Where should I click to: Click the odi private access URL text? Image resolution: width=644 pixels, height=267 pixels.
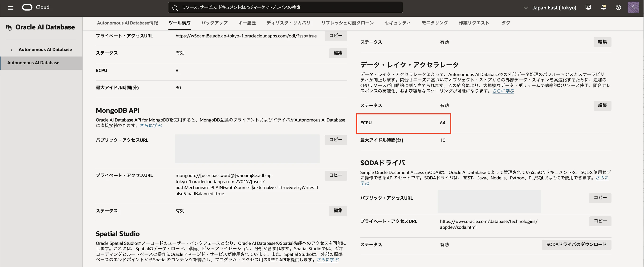(x=246, y=36)
